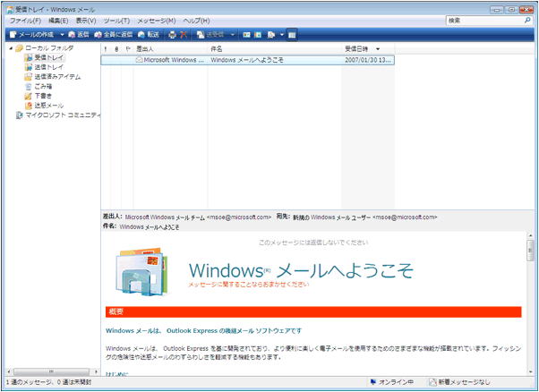Sort by the priority (!) column header
The height and width of the screenshot is (392, 539).
[105, 49]
